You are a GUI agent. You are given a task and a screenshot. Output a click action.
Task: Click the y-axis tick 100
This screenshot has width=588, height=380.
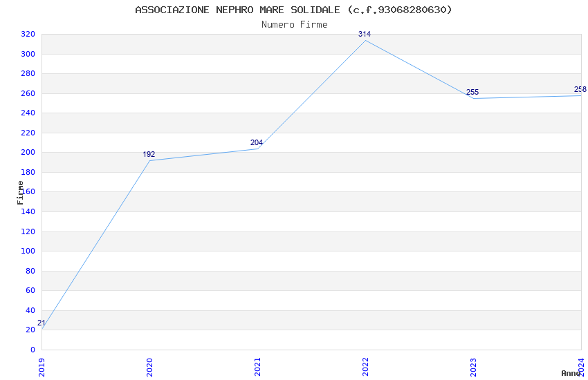click(x=28, y=251)
